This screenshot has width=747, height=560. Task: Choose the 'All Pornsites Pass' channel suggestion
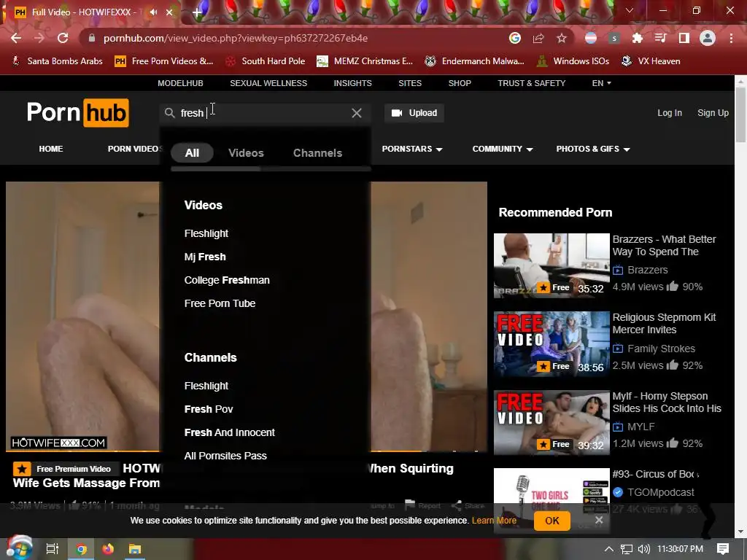[x=225, y=456]
